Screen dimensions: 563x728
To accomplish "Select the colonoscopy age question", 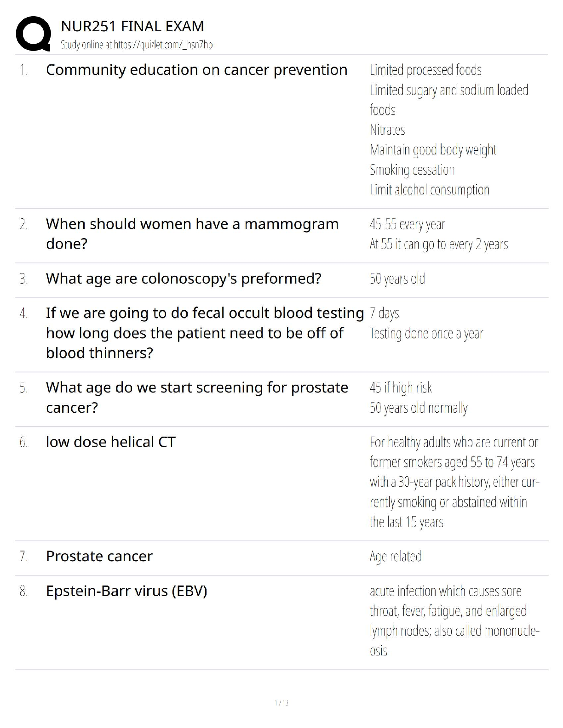I will point(184,279).
